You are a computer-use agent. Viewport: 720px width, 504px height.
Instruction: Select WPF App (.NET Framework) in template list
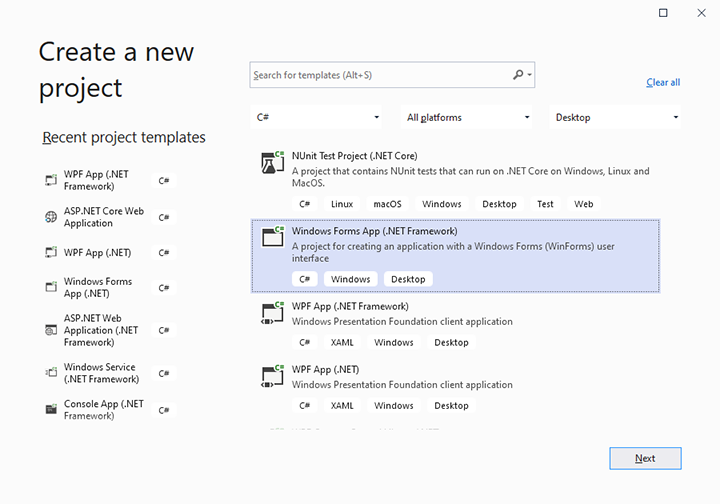[x=456, y=325]
